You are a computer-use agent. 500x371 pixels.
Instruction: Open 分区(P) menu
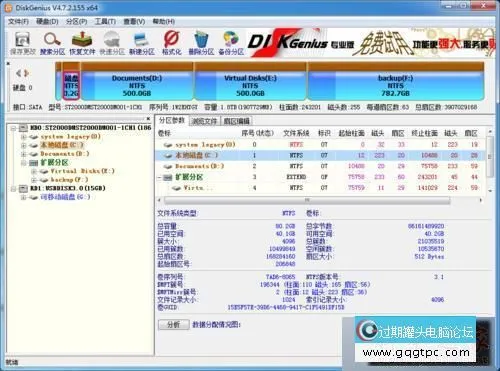(76, 22)
